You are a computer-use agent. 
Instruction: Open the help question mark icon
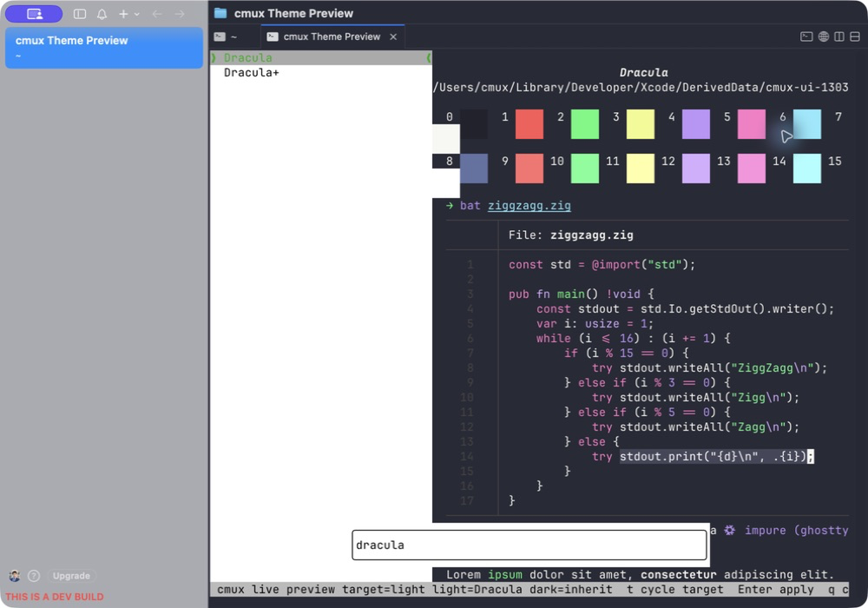pos(34,576)
